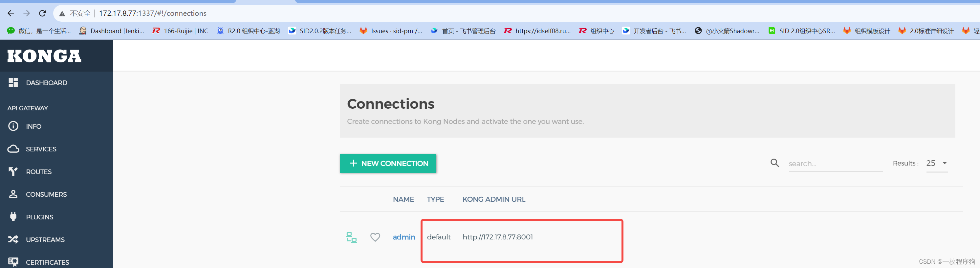Open the Dashboard Jenkins bookmark

[112, 31]
